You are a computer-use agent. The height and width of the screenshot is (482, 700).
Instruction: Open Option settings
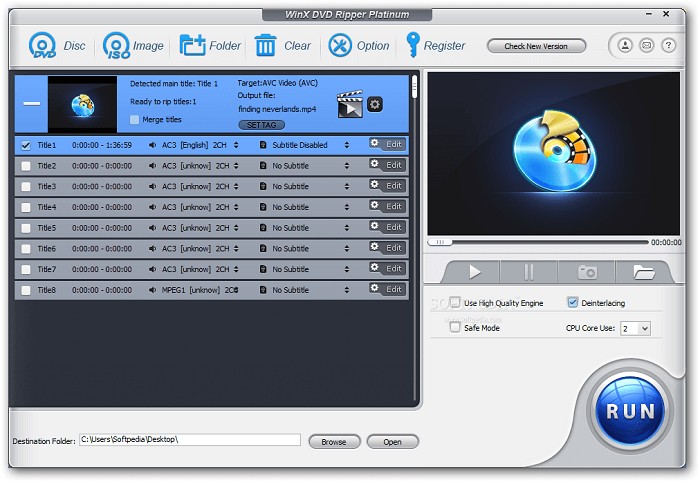340,46
